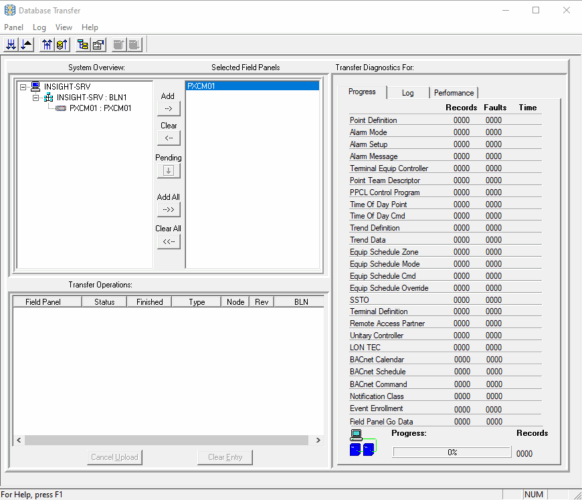The image size is (582, 500).
Task: Click the Database Transfer title bar app icon
Action: [10, 10]
